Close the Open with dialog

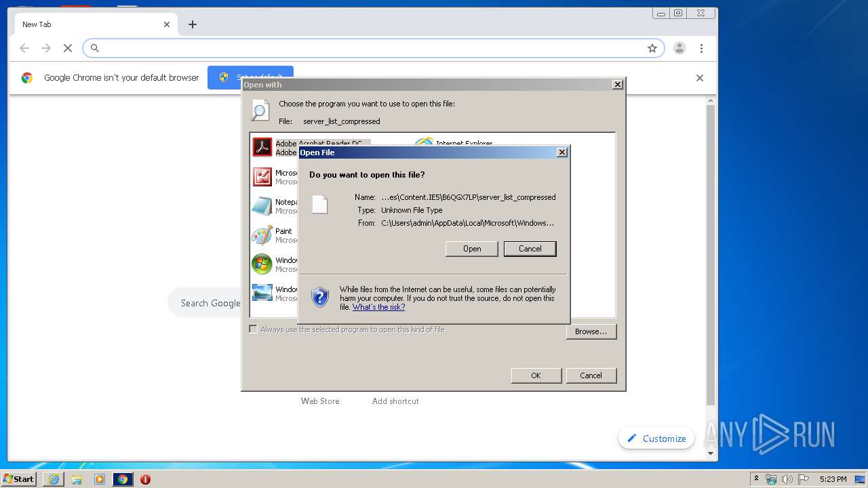[x=618, y=85]
